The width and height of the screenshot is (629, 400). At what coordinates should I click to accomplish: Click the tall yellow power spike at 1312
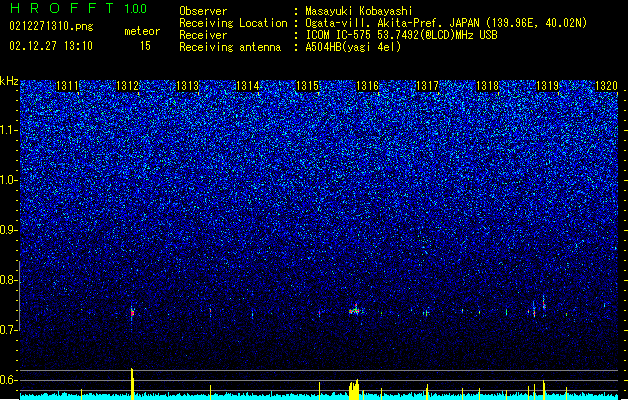click(x=132, y=384)
